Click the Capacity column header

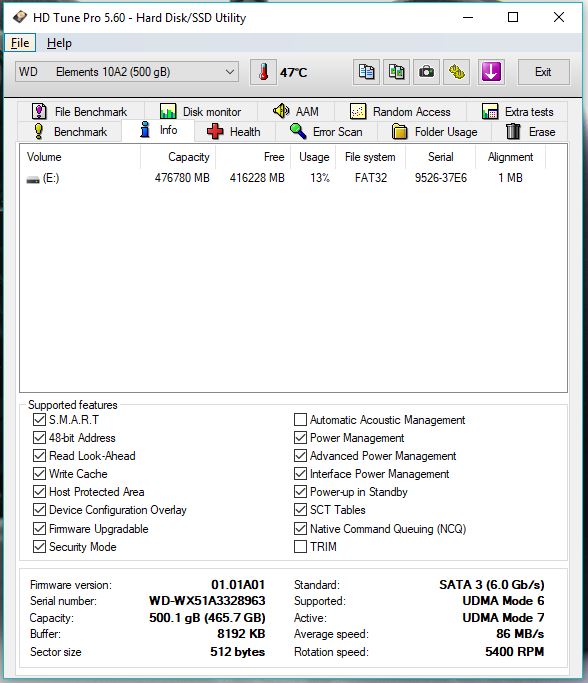tap(178, 157)
